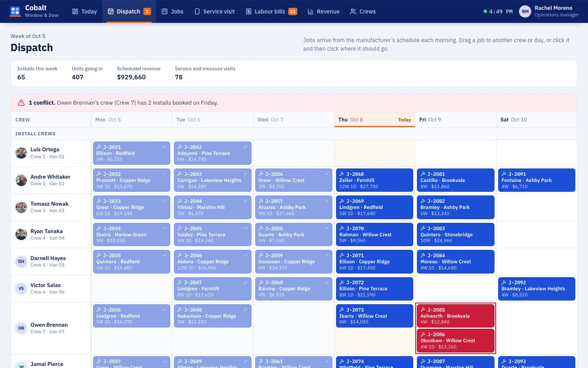Go to Service visit tab
588x368 pixels.
pyautogui.click(x=215, y=11)
